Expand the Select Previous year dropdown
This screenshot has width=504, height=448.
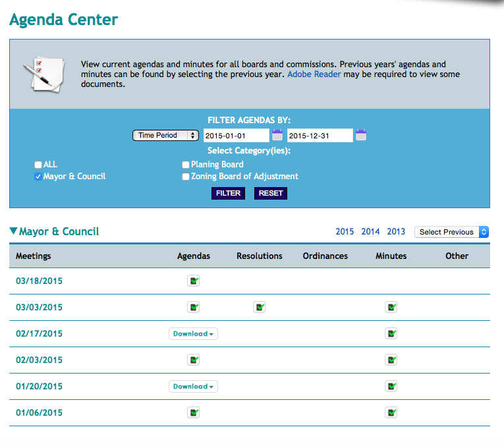tap(451, 232)
